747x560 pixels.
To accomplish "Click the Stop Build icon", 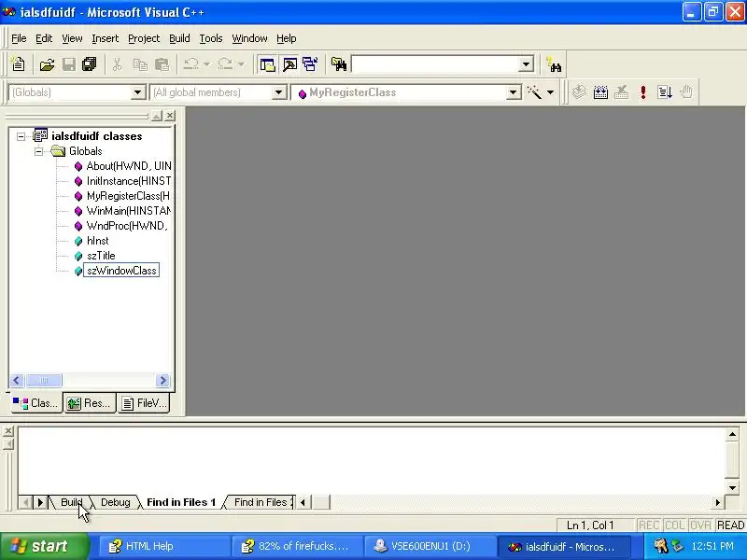I will 622,92.
